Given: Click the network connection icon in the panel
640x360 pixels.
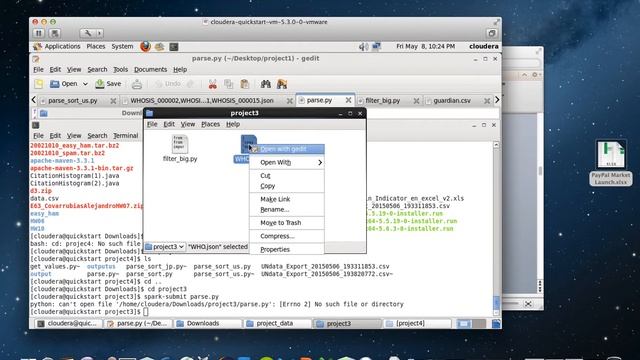Looking at the screenshot, I should point(376,47).
